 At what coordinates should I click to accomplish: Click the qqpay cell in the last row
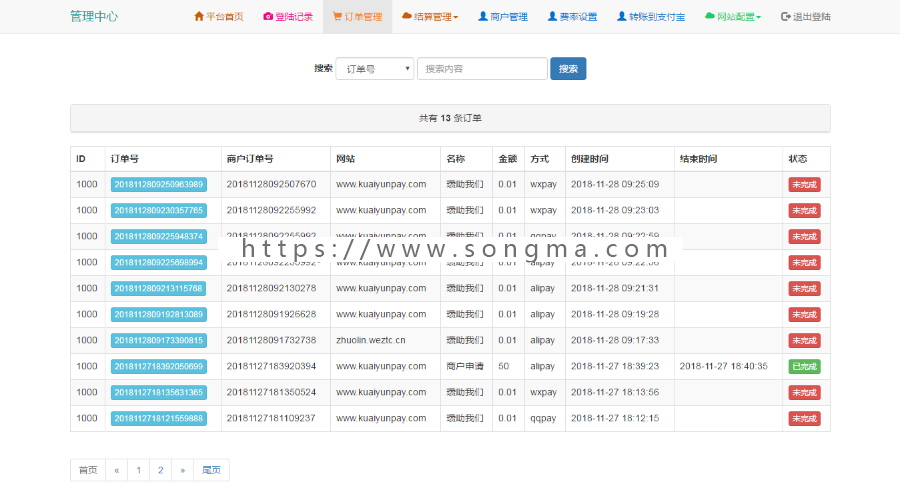coord(543,418)
